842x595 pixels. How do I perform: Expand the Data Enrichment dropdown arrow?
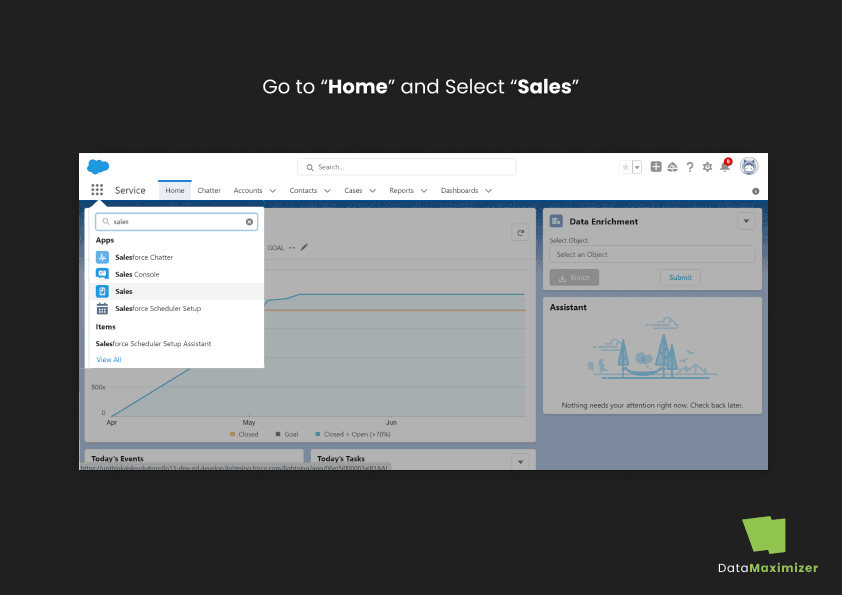click(x=746, y=221)
